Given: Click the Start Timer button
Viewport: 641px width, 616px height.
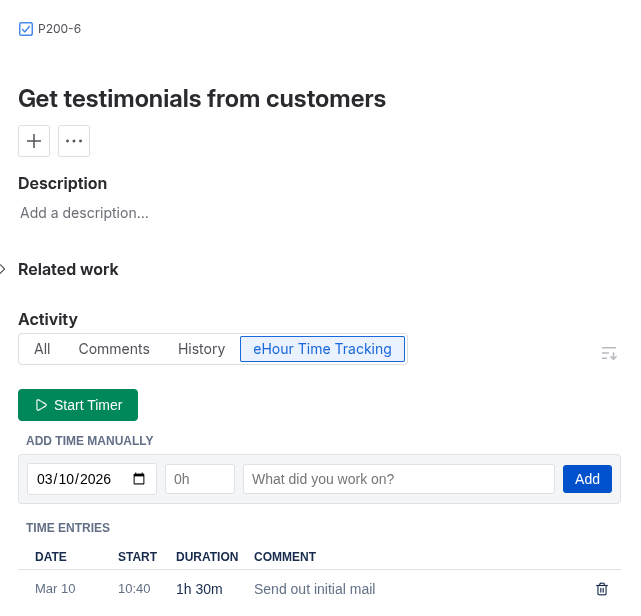Looking at the screenshot, I should pyautogui.click(x=78, y=405).
